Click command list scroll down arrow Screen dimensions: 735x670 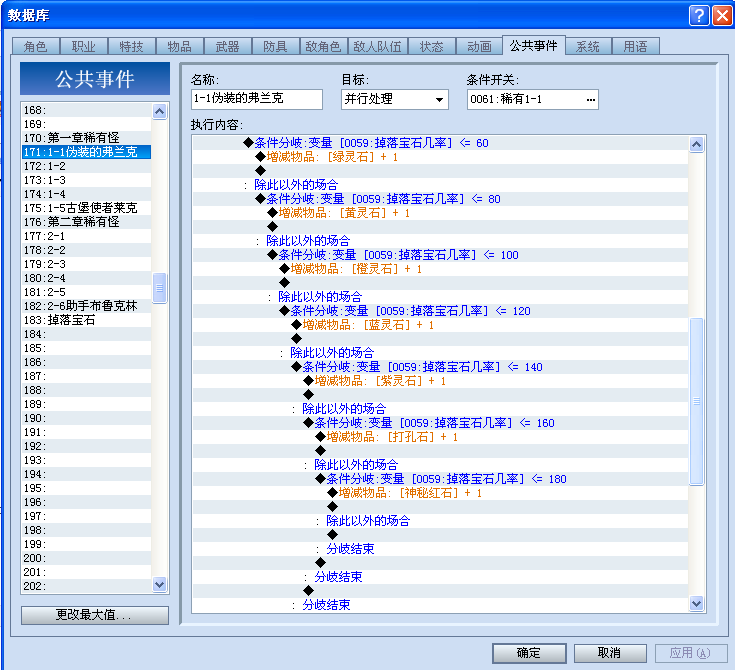point(697,603)
